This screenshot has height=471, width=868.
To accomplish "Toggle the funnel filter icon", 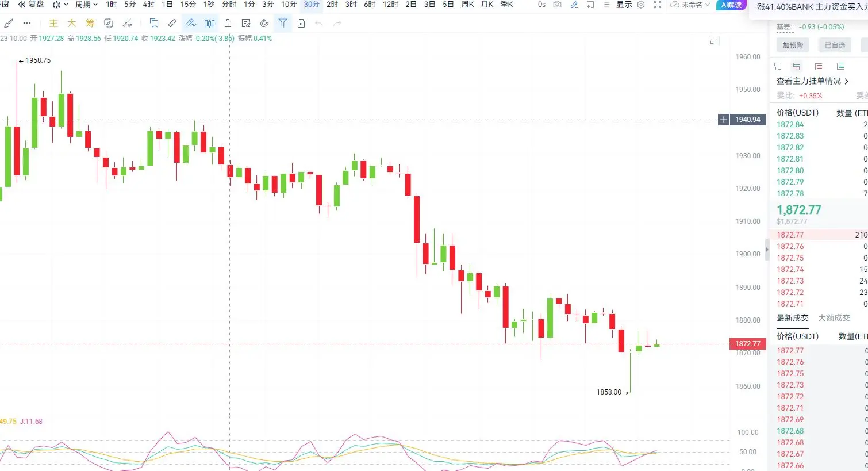I will pyautogui.click(x=283, y=24).
